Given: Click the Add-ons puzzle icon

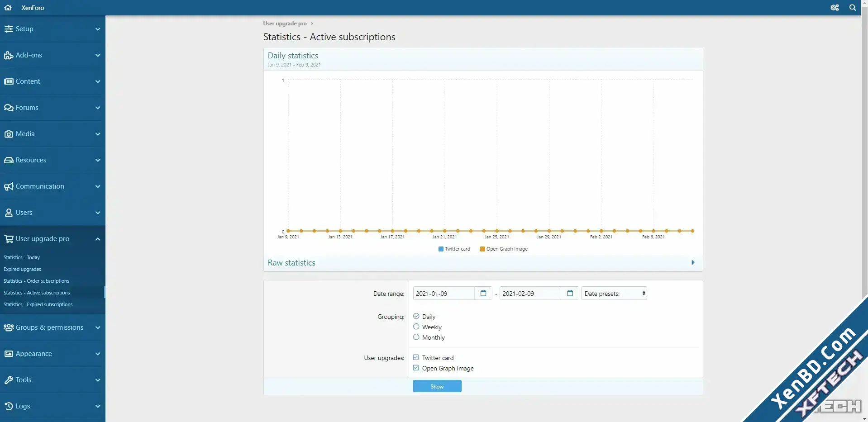Looking at the screenshot, I should (x=9, y=55).
